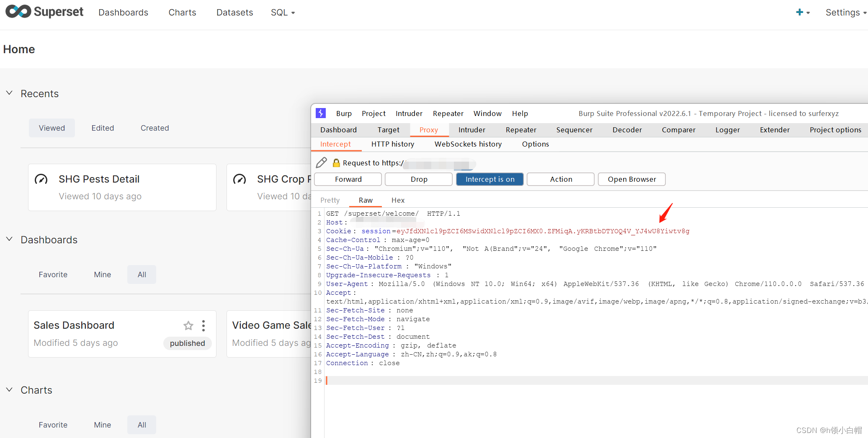The width and height of the screenshot is (868, 438).
Task: Click the SHG Pests Detail gauge icon
Action: (x=41, y=179)
